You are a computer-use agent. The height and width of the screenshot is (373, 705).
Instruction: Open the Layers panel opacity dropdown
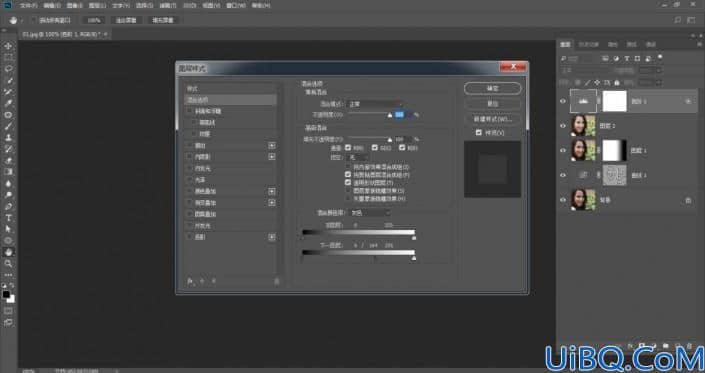pyautogui.click(x=659, y=71)
